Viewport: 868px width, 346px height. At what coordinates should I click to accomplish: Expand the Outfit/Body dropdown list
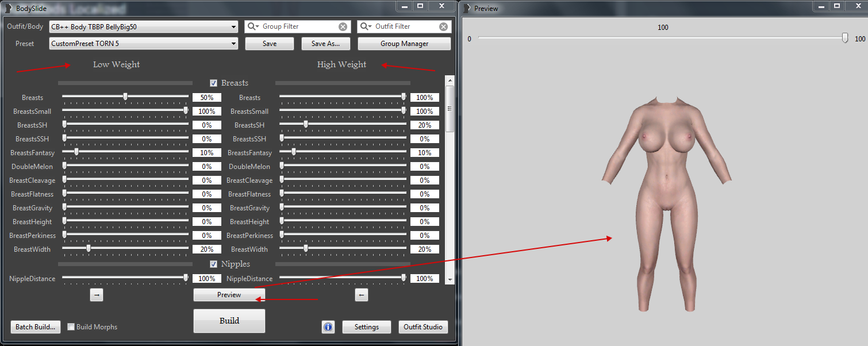click(x=233, y=27)
